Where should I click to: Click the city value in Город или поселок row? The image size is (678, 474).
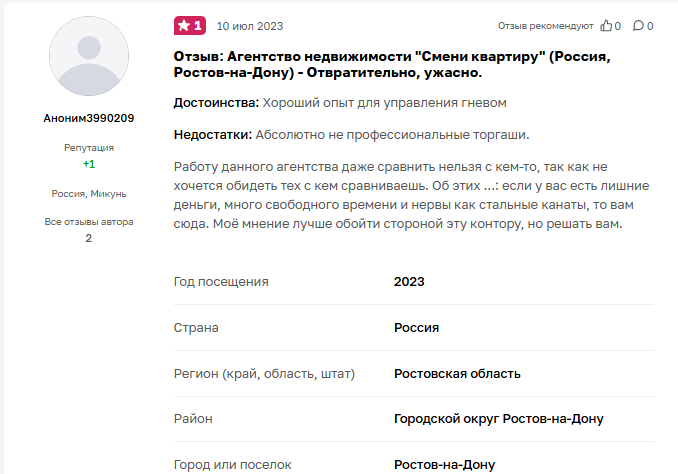pos(444,465)
